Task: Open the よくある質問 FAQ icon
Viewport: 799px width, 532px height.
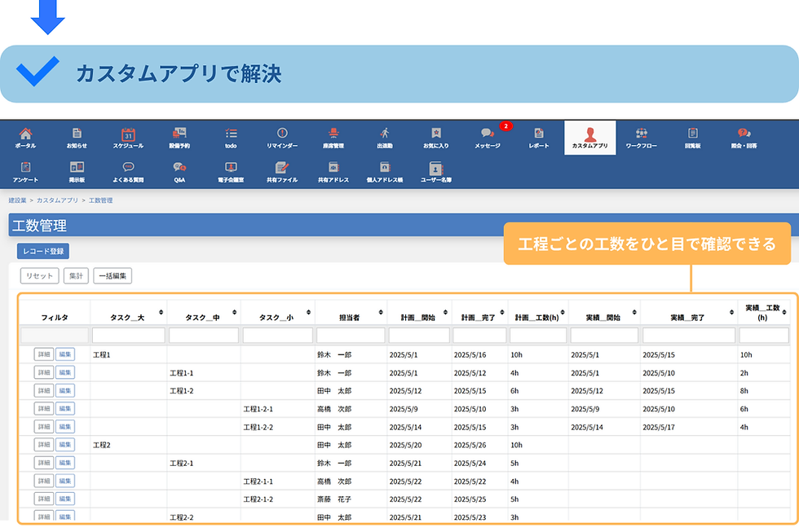Action: coord(128,172)
